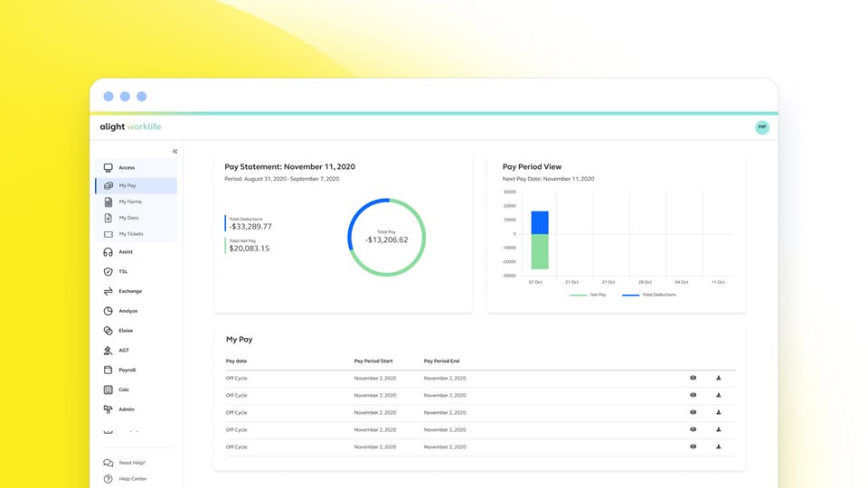This screenshot has height=488, width=868.
Task: Expand the Access section in sidebar
Action: click(x=126, y=168)
